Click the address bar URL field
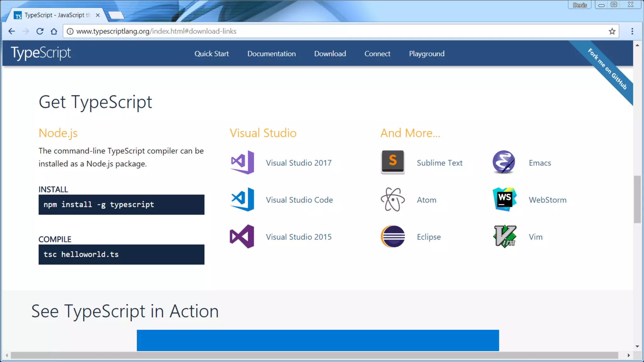Screen dimensions: 644x362 point(314,31)
